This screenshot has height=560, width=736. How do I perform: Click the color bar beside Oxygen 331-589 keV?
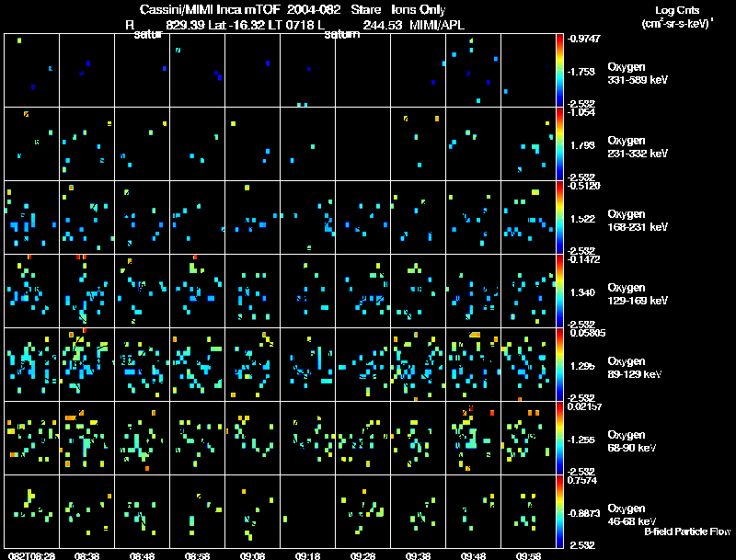point(559,70)
